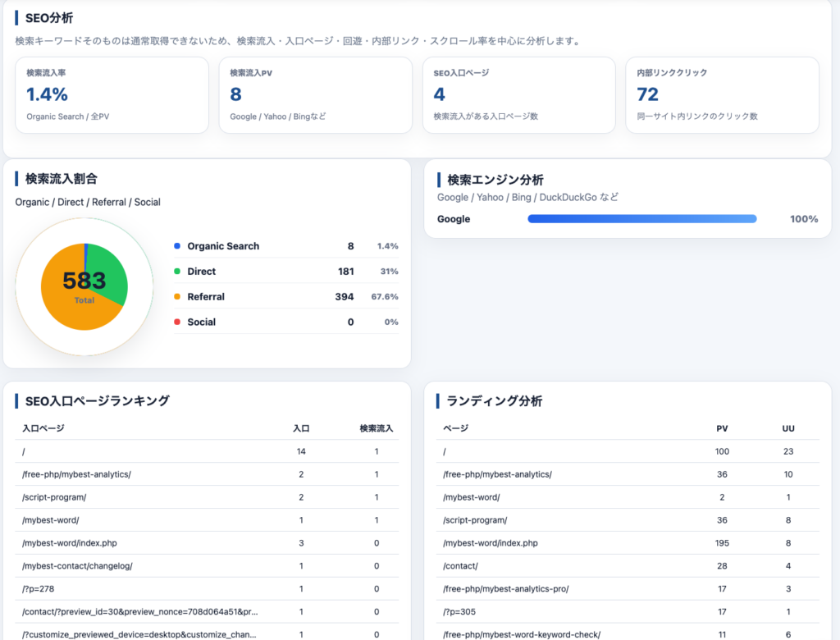
Task: Select the SEO入口ページランキング heading
Action: pos(97,400)
